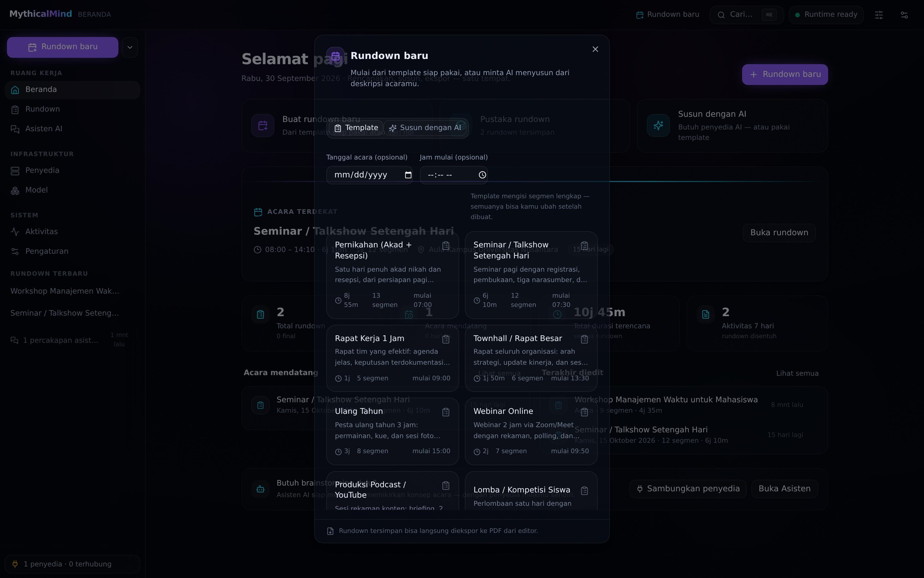Image resolution: width=924 pixels, height=578 pixels.
Task: Click the MythicalMind logo
Action: [x=40, y=14]
